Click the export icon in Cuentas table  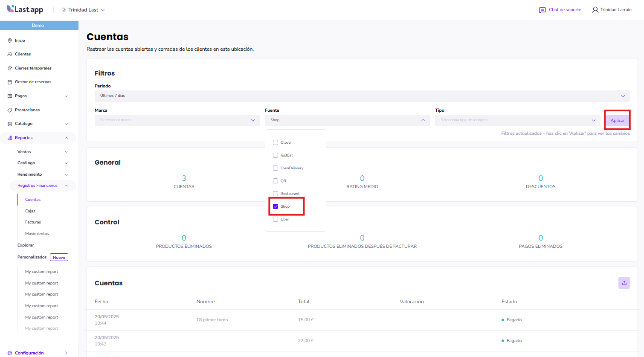tap(624, 283)
